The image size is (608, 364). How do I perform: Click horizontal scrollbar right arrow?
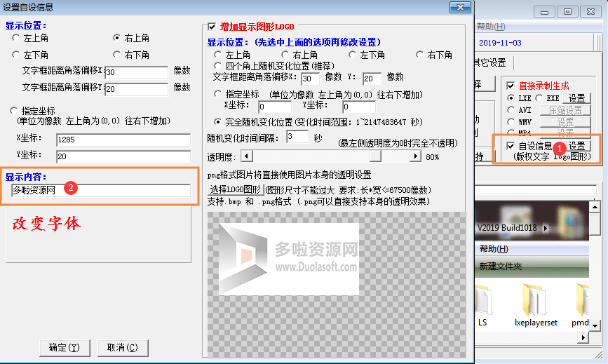click(x=583, y=337)
